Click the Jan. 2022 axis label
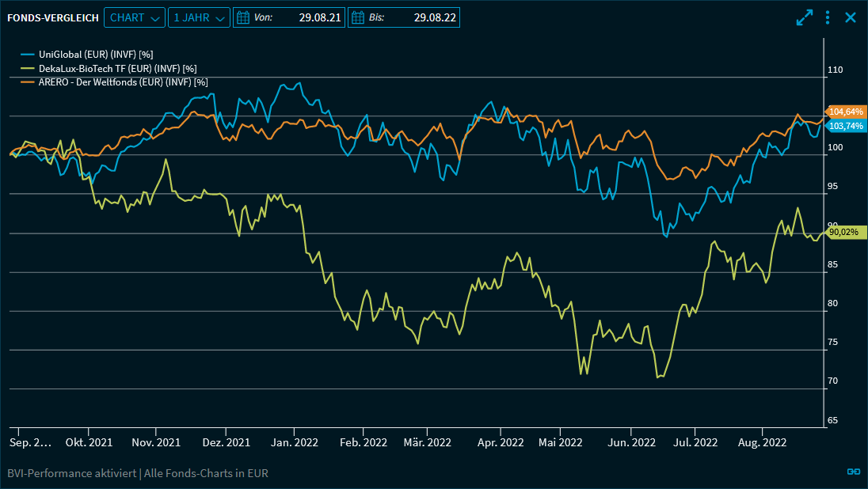This screenshot has height=489, width=868. click(x=294, y=442)
